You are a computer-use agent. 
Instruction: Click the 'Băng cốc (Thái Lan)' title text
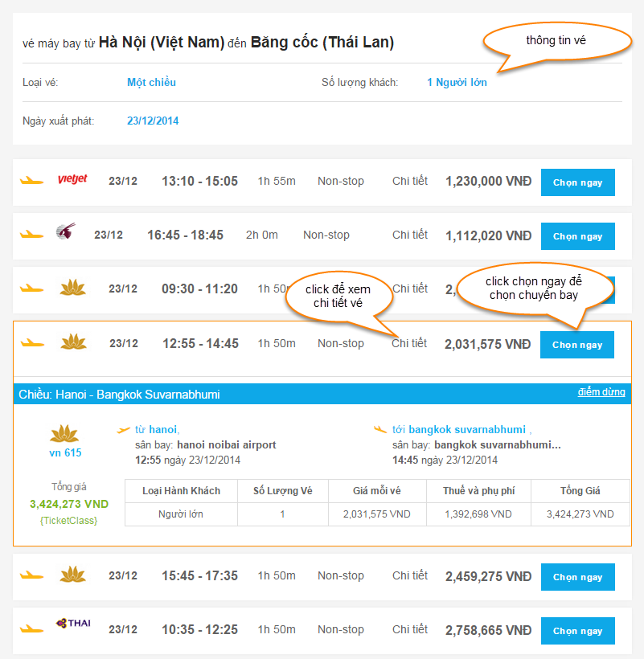(x=322, y=42)
